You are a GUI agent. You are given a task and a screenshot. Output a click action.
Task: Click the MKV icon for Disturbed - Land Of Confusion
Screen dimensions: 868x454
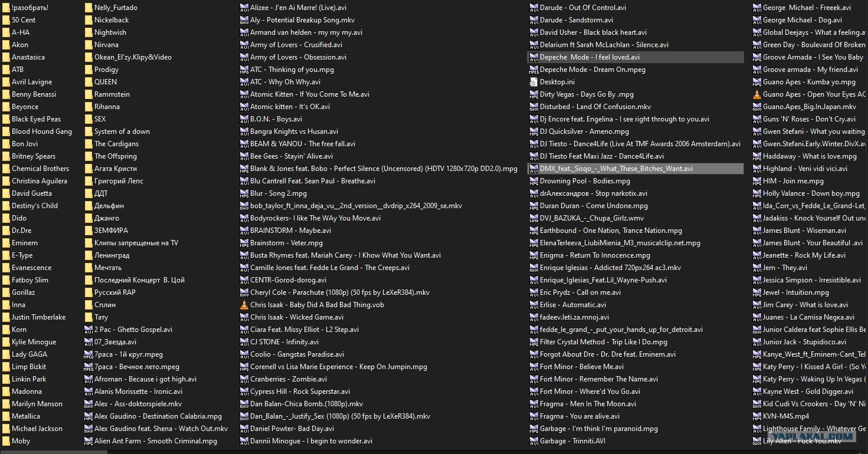pos(534,107)
